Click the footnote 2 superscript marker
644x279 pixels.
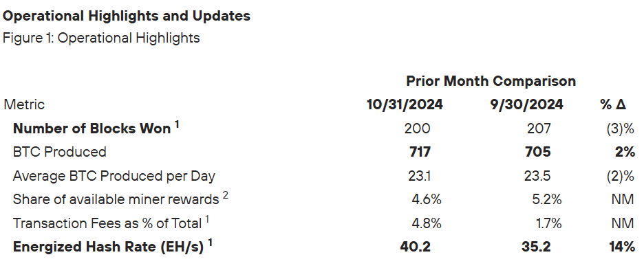coord(226,195)
